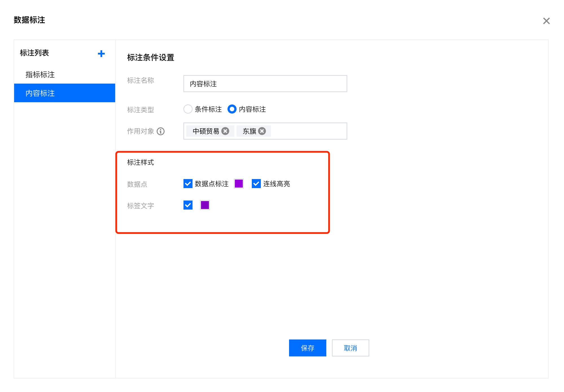
Task: Click the 标注名称 text input field
Action: click(265, 84)
